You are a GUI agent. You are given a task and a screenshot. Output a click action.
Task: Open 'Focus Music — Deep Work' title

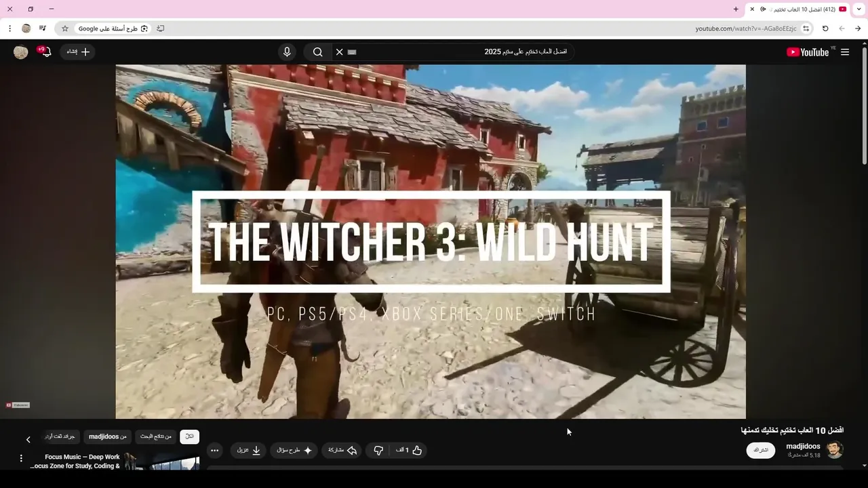click(x=75, y=462)
